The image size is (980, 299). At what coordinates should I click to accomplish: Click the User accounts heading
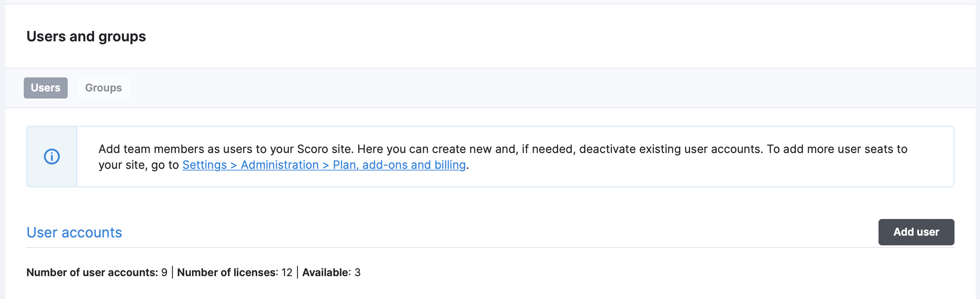point(74,232)
